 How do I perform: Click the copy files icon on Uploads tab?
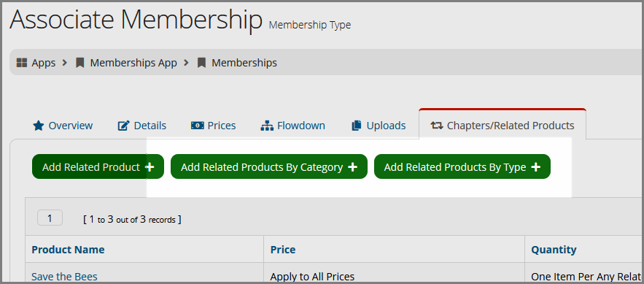click(357, 126)
